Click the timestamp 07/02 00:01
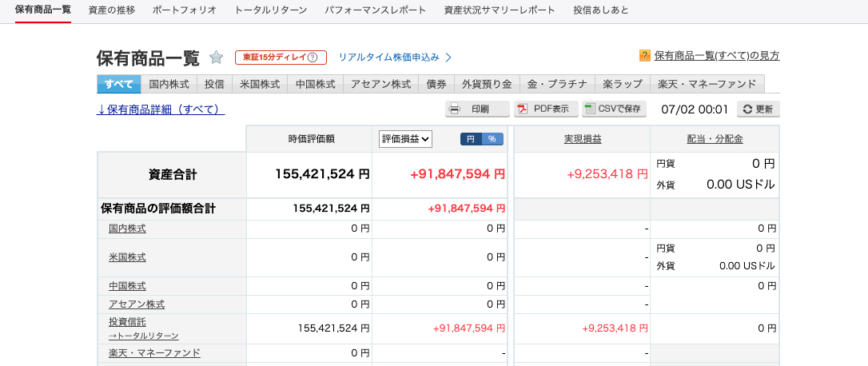 695,109
